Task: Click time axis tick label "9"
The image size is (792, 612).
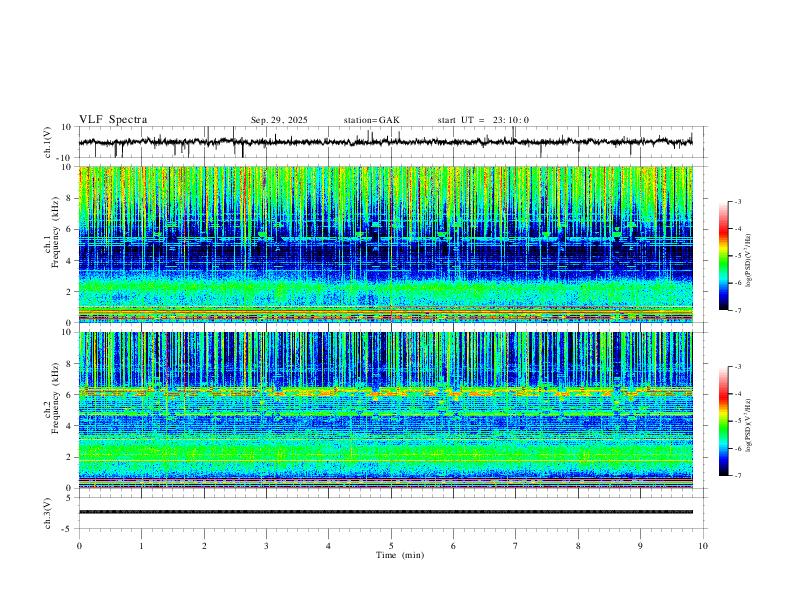Action: (x=640, y=546)
